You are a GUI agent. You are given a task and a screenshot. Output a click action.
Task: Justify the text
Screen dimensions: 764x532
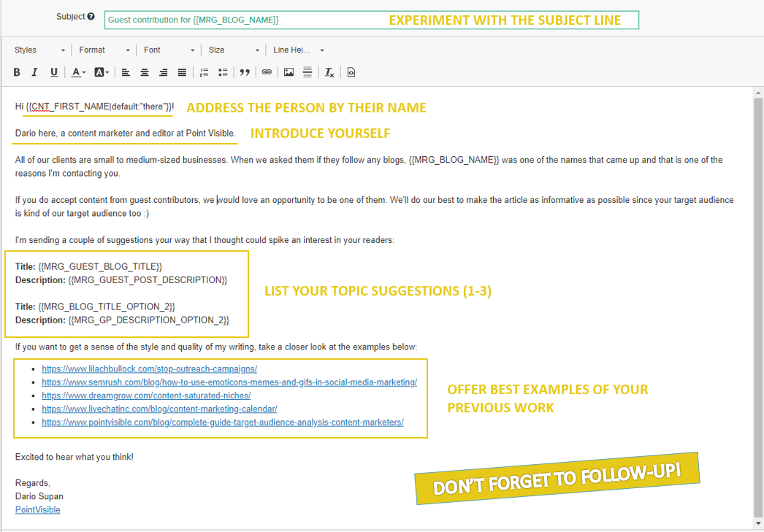(182, 72)
